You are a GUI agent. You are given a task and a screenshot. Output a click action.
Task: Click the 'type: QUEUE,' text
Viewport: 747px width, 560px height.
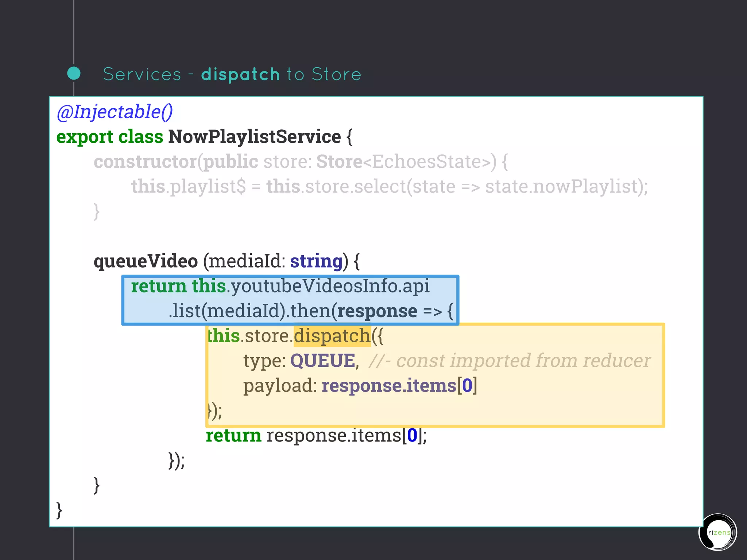tap(301, 361)
